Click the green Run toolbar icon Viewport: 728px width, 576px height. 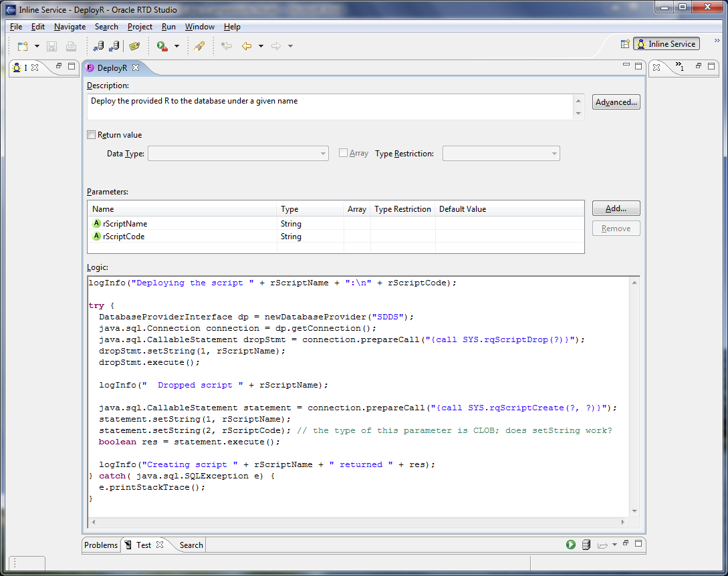click(x=162, y=46)
